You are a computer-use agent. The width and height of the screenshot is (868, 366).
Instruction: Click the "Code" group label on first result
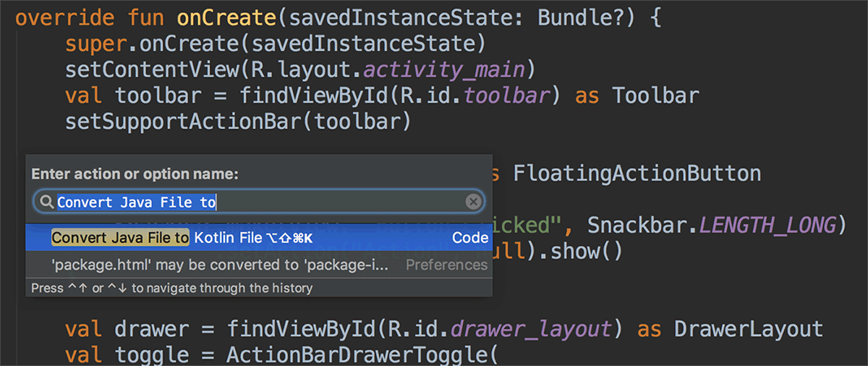[x=470, y=238]
